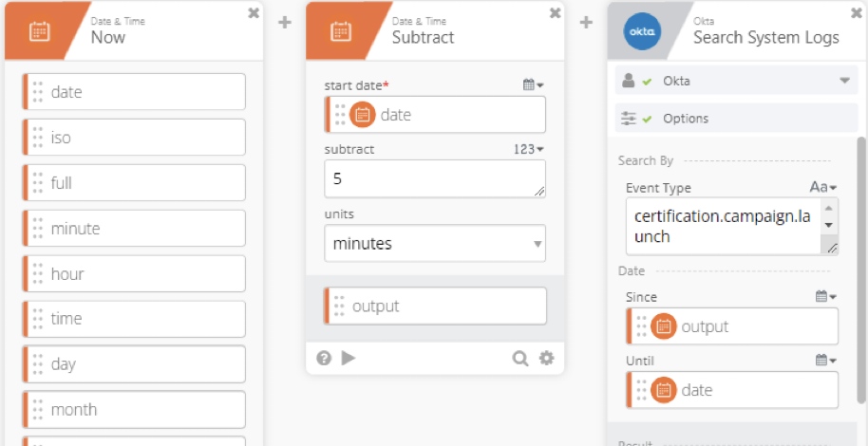
Task: Click the Subtract card title
Action: coord(423,38)
